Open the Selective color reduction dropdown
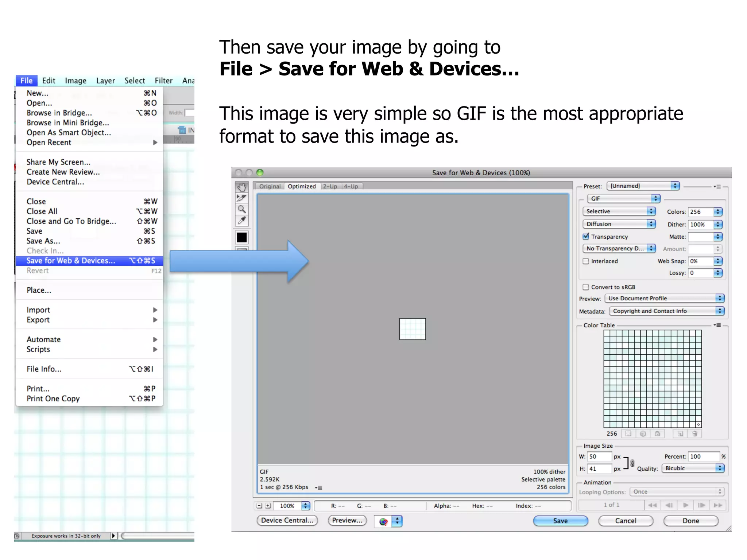Screen dimensions: 747x560 [x=619, y=211]
